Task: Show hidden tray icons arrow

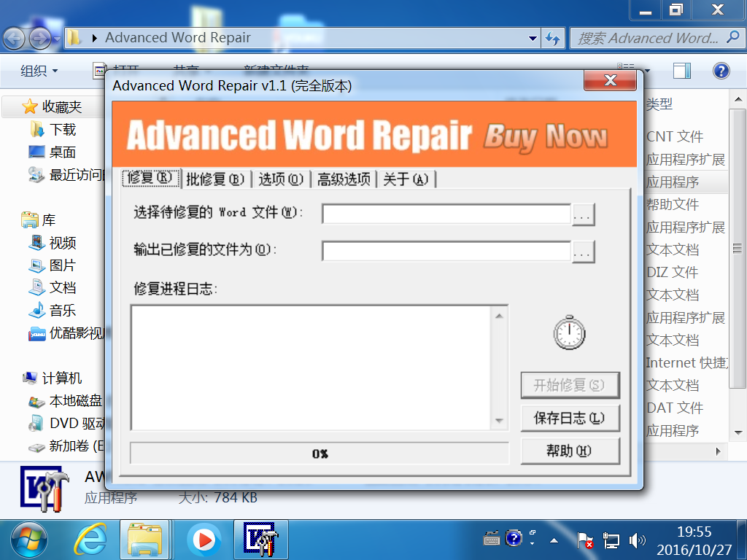Action: pos(554,540)
